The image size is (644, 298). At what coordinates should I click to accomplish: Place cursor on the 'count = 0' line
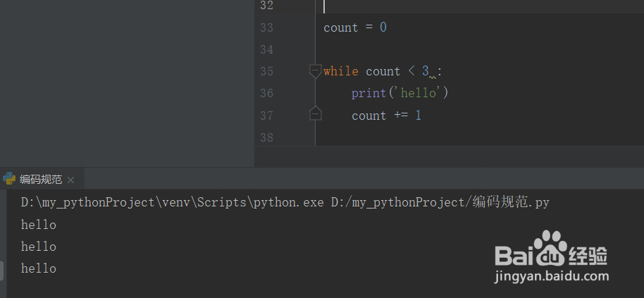click(x=355, y=27)
